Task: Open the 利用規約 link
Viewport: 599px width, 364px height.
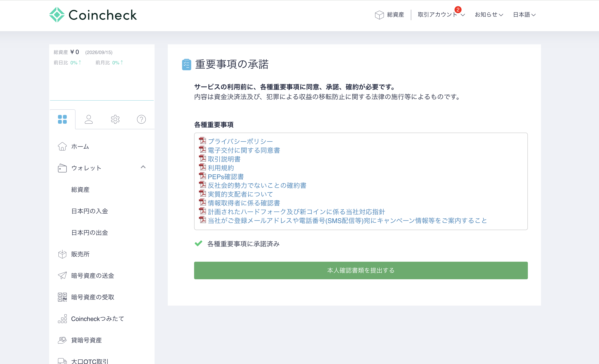Action: [221, 168]
